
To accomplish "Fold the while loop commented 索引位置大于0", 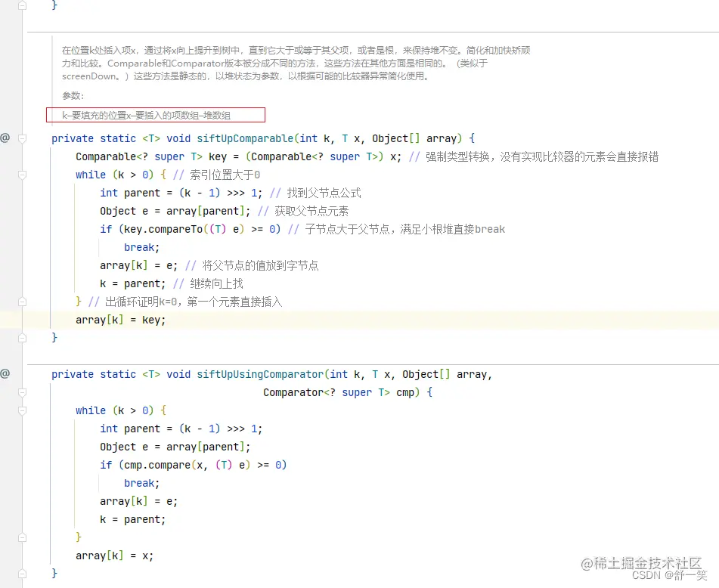I will (x=22, y=175).
